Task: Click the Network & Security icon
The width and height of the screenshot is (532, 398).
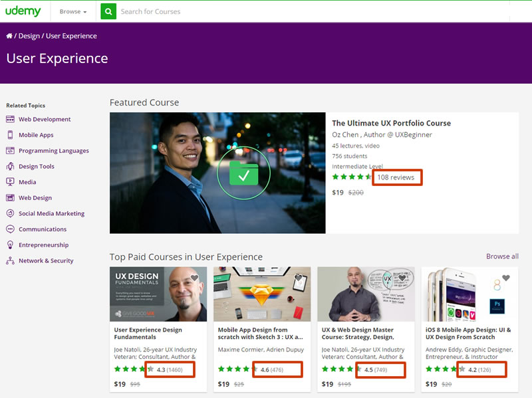Action: [x=10, y=260]
